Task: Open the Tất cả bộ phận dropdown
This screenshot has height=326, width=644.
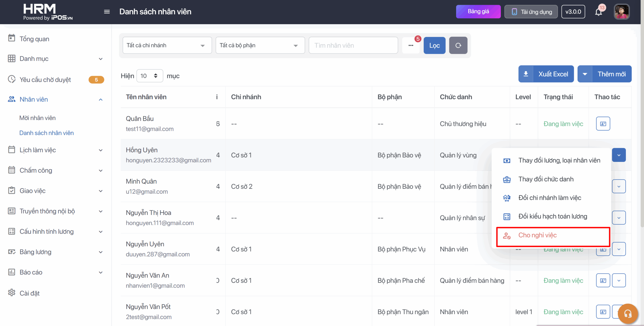Action: [x=260, y=45]
